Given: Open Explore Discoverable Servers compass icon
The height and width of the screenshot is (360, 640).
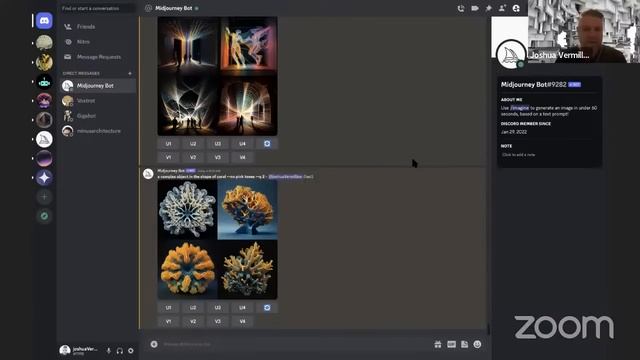Looking at the screenshot, I should pos(44,216).
